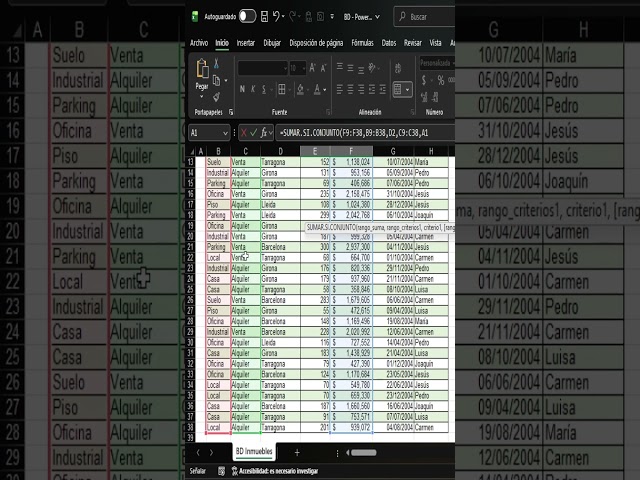
Task: Click the increase indent icon
Action: (382, 89)
